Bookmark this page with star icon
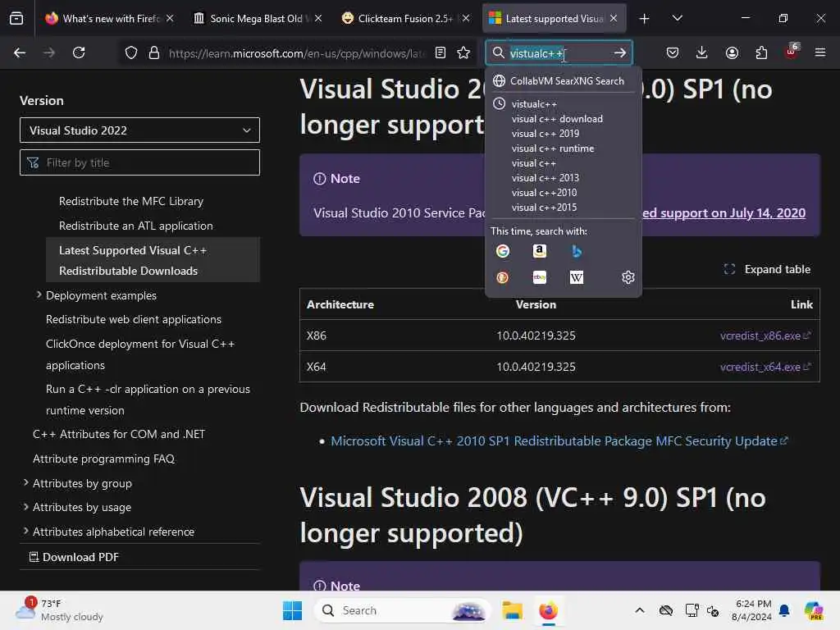Image resolution: width=840 pixels, height=630 pixels. click(463, 52)
